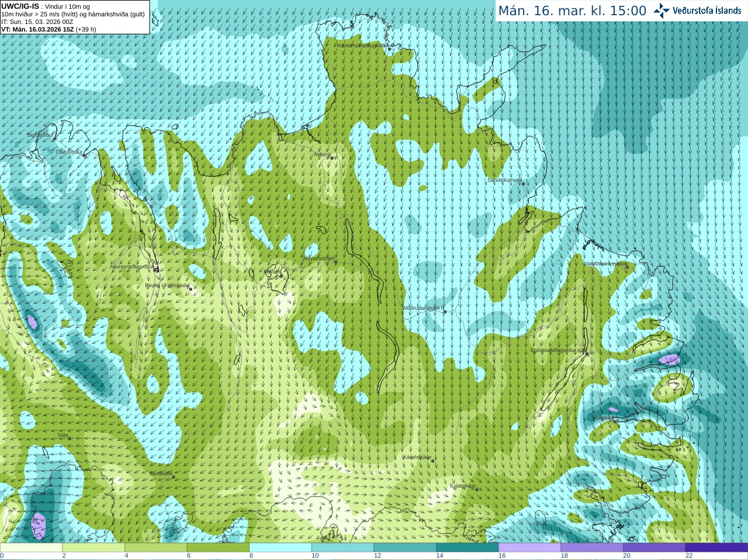Click the above 22 m/s dark purple swatch
The image size is (748, 560).
click(716, 548)
